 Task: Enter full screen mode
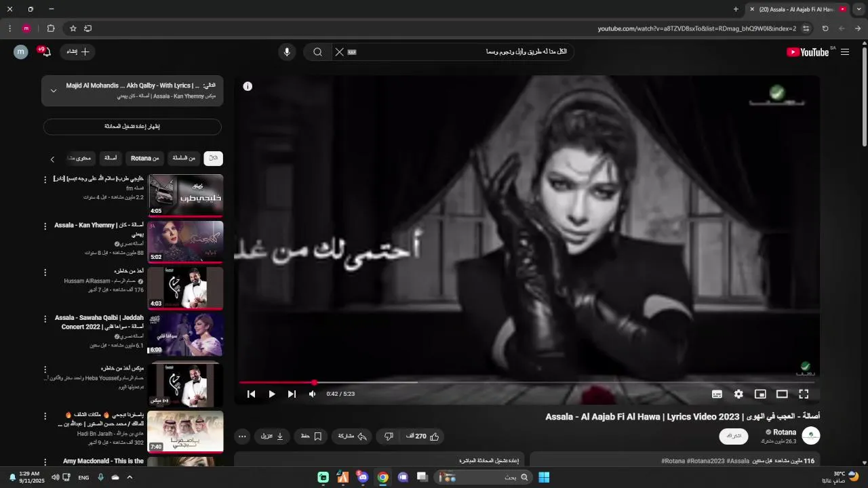[x=804, y=394]
